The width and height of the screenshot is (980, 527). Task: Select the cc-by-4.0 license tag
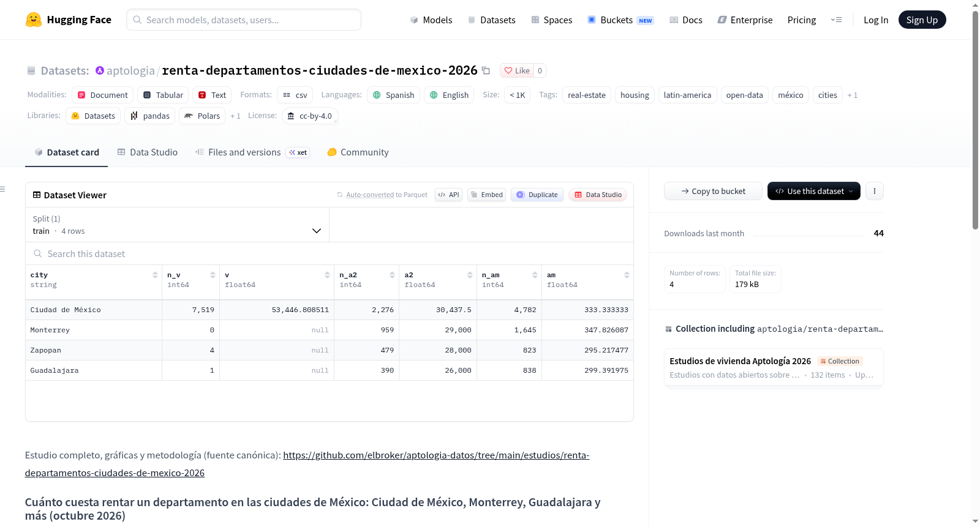310,116
